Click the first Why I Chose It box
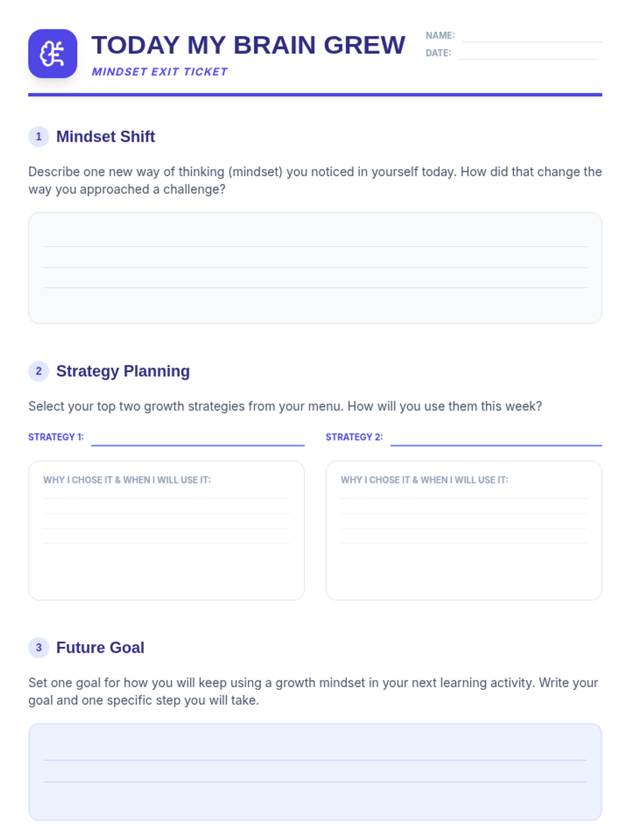630x840 pixels. coord(166,530)
